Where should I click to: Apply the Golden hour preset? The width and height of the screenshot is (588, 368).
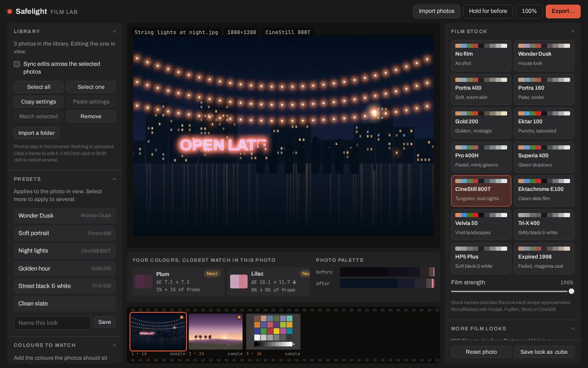65,268
